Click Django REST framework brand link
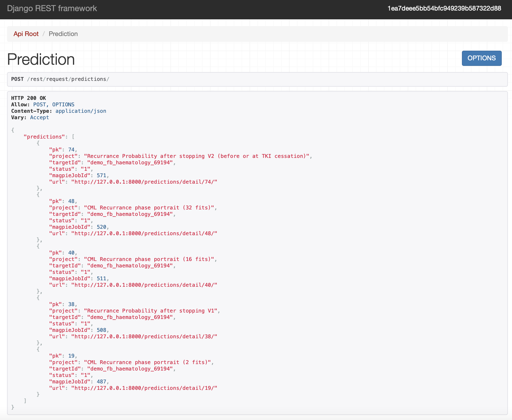 [x=52, y=8]
